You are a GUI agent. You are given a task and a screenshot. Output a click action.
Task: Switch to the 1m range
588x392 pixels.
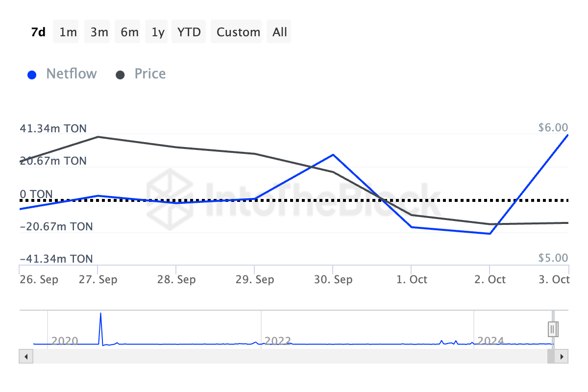pos(68,32)
